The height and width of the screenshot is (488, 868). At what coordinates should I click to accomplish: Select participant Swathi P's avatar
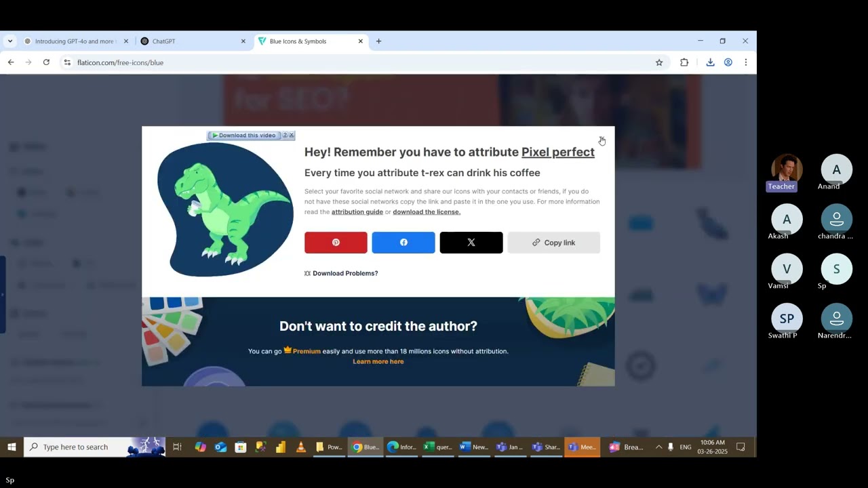click(x=787, y=319)
